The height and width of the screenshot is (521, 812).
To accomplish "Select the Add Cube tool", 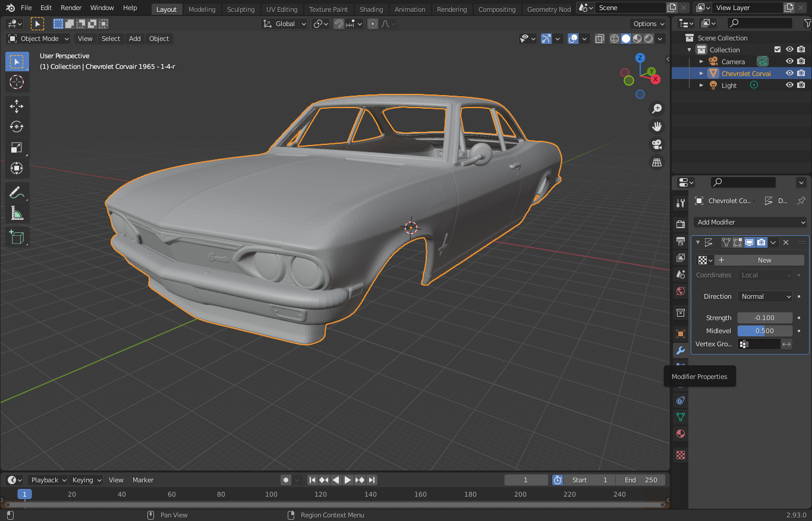I will click(17, 238).
